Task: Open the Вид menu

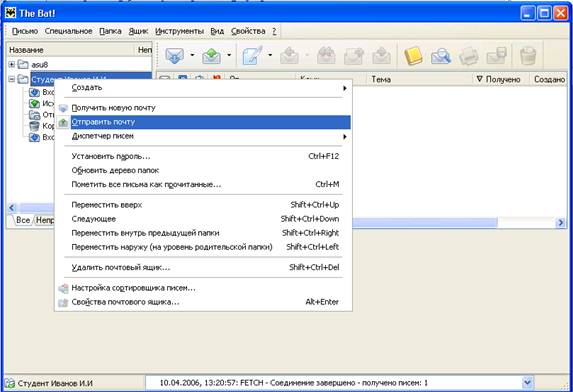Action: point(217,31)
